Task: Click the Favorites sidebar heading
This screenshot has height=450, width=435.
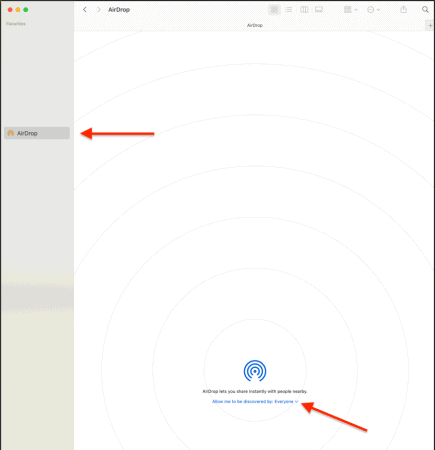Action: pyautogui.click(x=16, y=24)
